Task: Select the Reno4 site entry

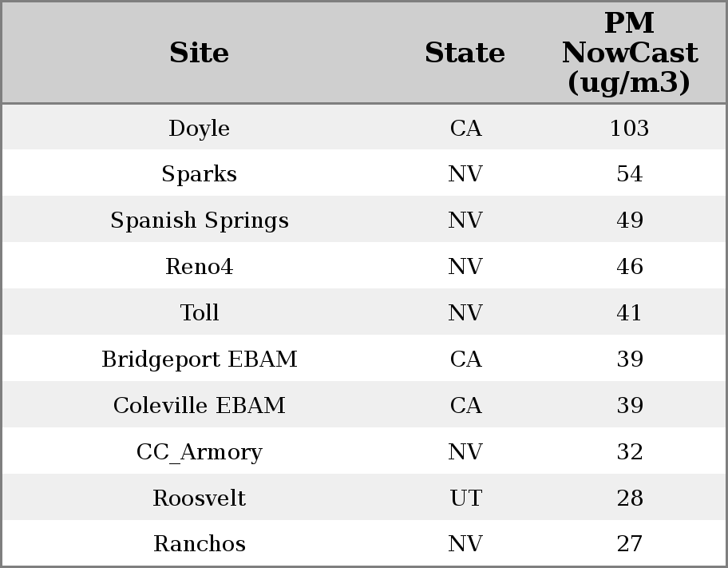Action: tap(199, 267)
